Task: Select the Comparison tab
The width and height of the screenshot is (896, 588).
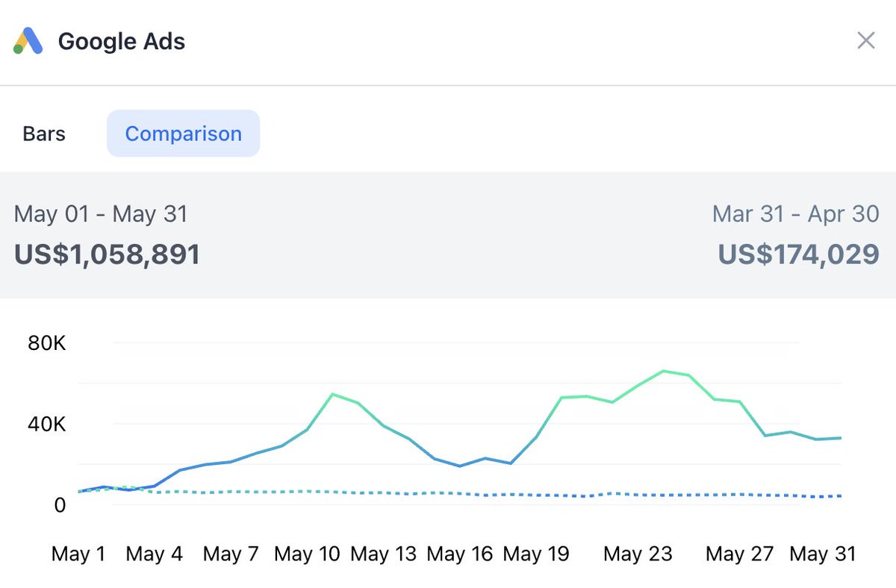Action: pyautogui.click(x=184, y=134)
